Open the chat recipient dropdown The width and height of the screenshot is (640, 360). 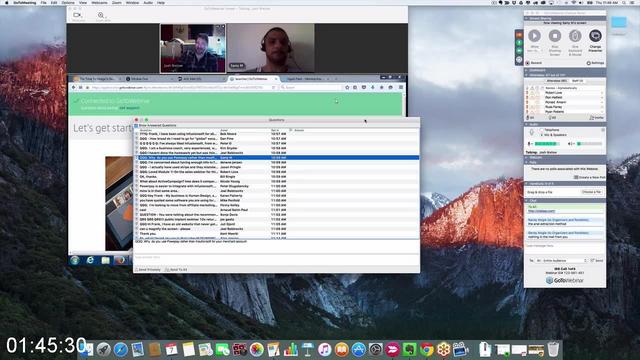(562, 260)
